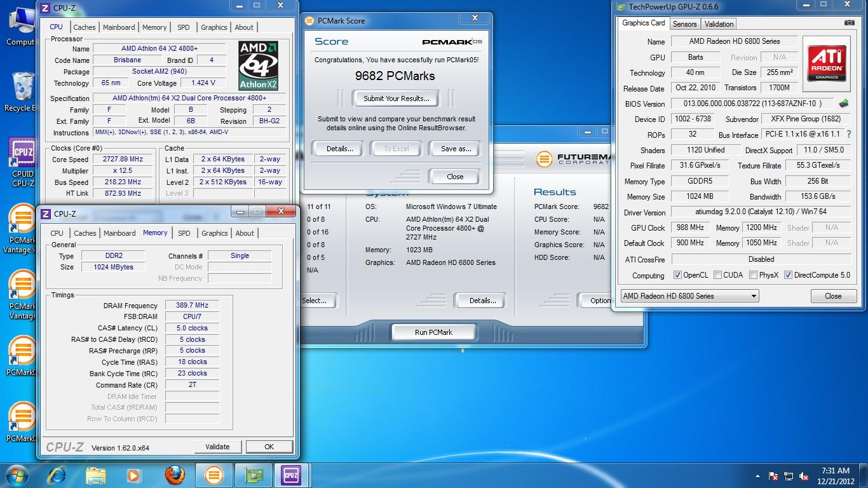Click Close button in PCMark Score dialog
The width and height of the screenshot is (868, 488).
455,177
